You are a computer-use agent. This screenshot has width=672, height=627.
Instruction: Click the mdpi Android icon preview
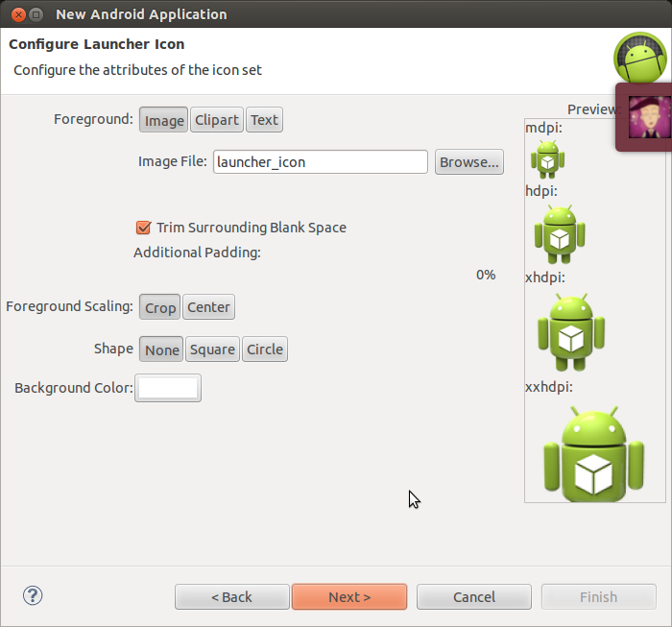[x=547, y=159]
